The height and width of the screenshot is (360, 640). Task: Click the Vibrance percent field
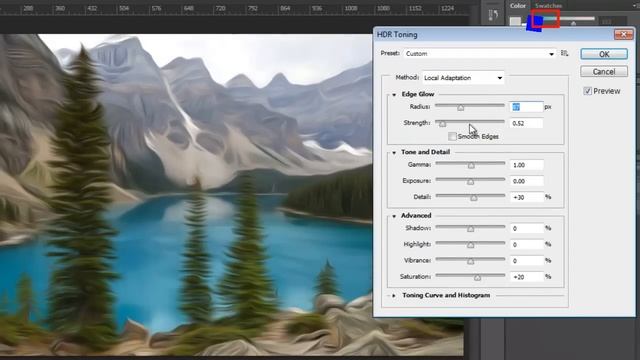pyautogui.click(x=527, y=261)
